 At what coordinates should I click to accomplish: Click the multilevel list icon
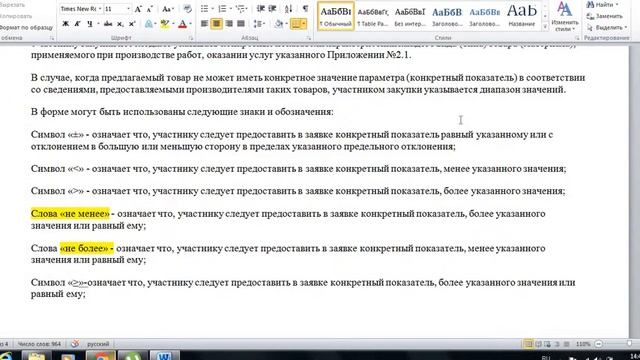pyautogui.click(x=240, y=9)
